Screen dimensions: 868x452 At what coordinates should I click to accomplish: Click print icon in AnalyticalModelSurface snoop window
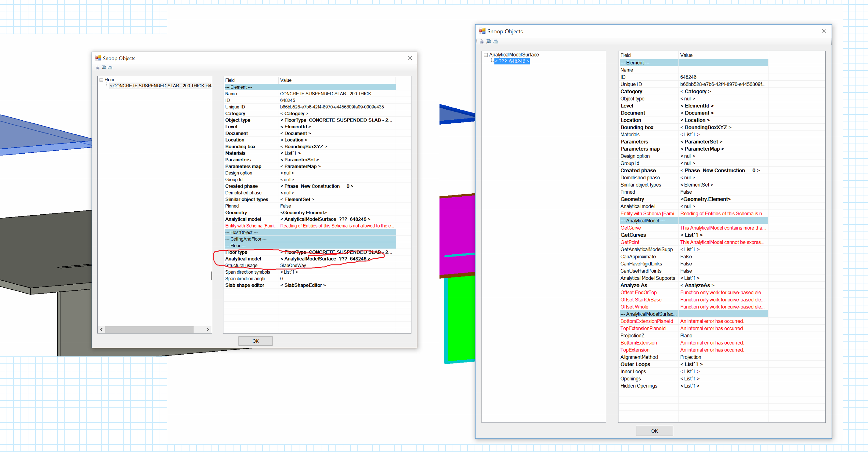(482, 42)
